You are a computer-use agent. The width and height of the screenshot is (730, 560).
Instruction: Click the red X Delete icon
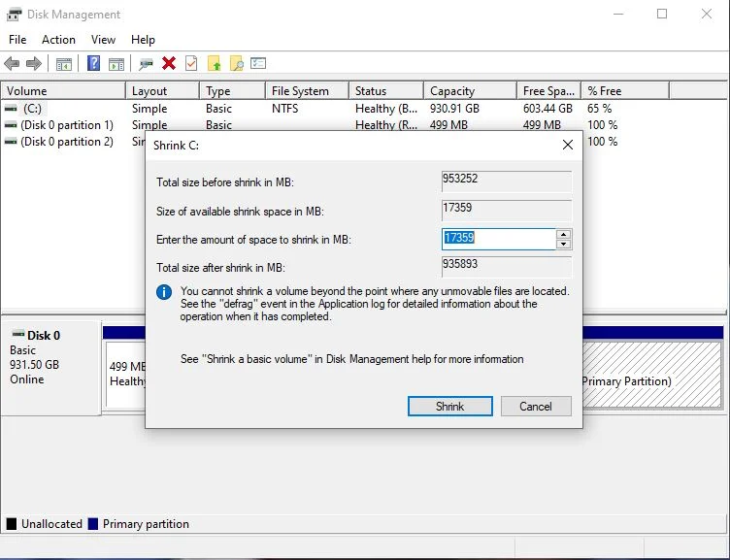point(169,63)
